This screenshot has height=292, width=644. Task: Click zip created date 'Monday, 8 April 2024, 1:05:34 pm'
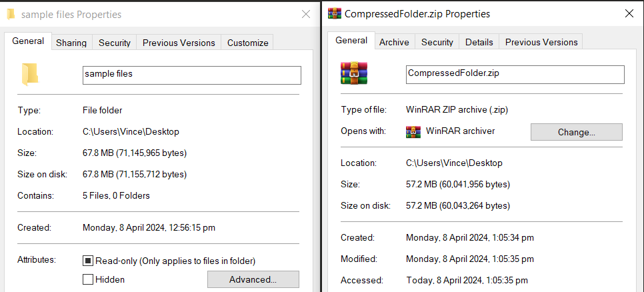(470, 238)
